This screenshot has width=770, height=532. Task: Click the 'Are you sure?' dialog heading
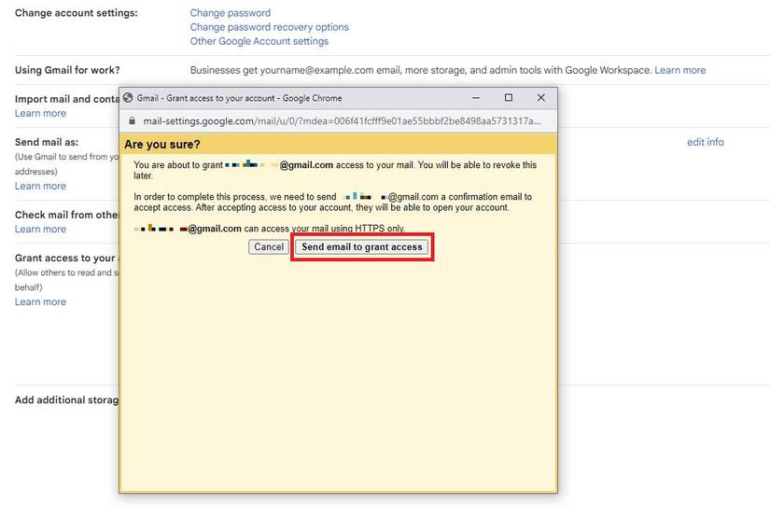pos(162,145)
